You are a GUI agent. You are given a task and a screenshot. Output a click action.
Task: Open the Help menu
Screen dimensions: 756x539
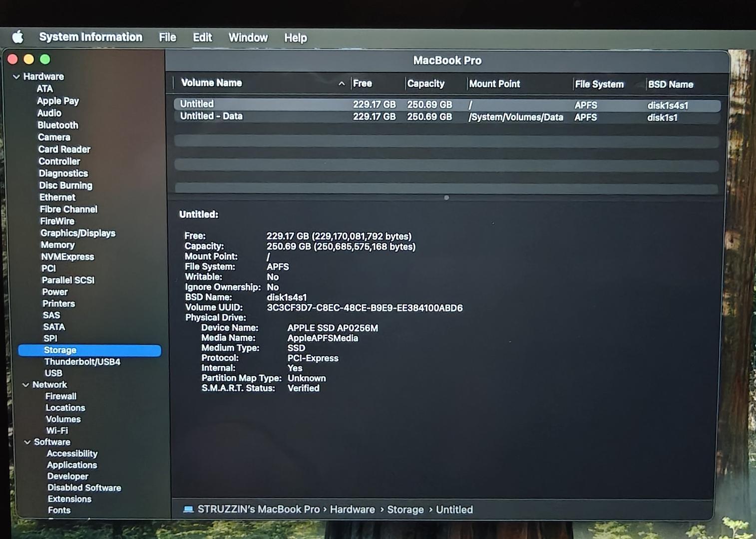[295, 38]
